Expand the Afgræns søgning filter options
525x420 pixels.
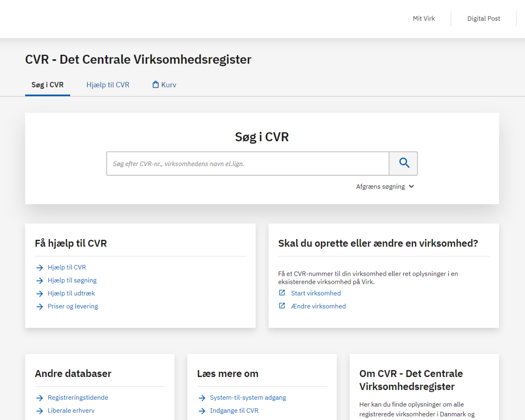pos(380,187)
